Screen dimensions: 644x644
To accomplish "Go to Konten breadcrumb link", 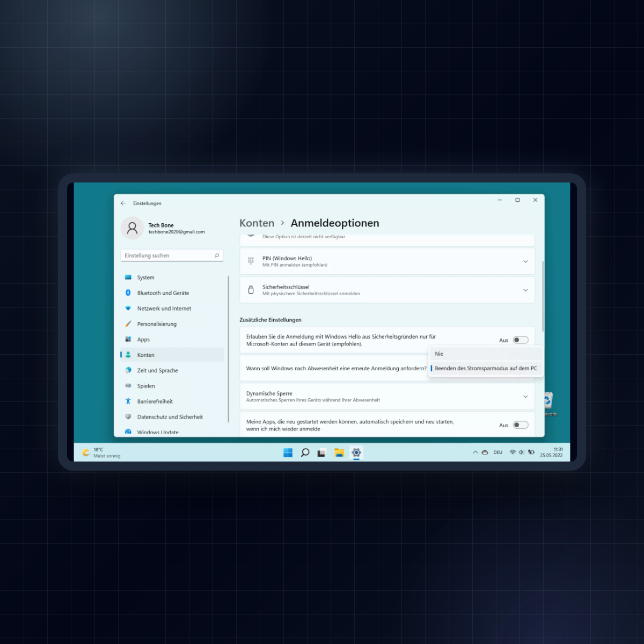I will [257, 223].
